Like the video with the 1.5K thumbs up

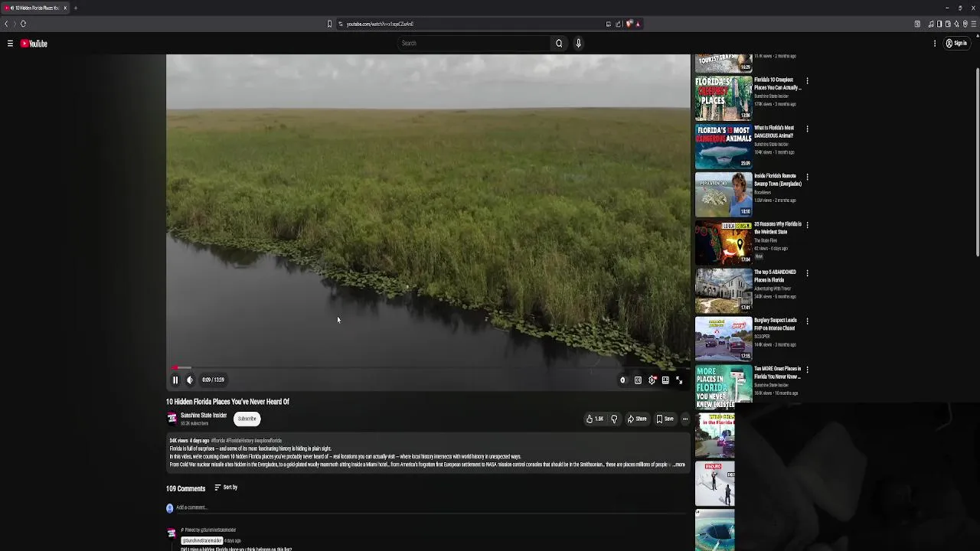tap(595, 419)
